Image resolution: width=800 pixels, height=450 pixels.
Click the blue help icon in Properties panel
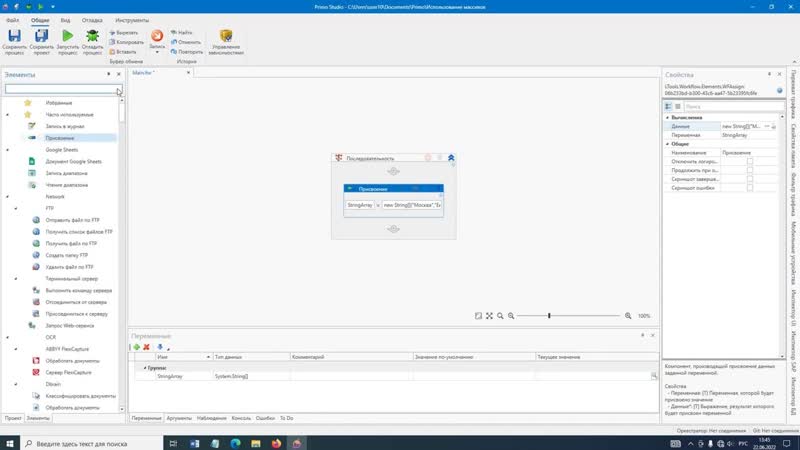pyautogui.click(x=780, y=90)
